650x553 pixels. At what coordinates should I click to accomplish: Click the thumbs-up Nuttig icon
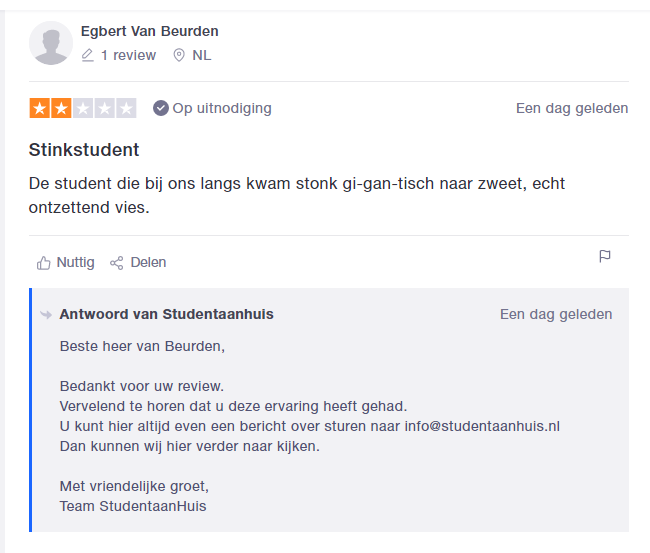(x=43, y=263)
